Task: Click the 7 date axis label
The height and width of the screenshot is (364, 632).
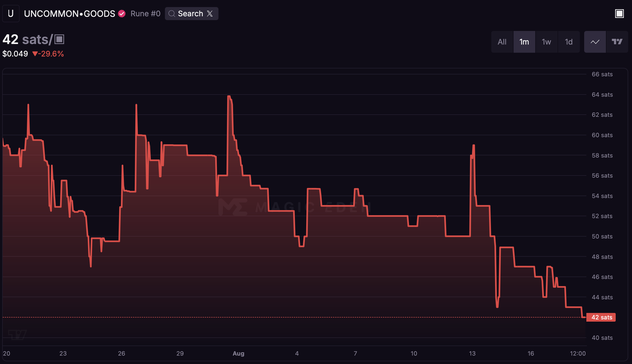Action: coord(355,353)
